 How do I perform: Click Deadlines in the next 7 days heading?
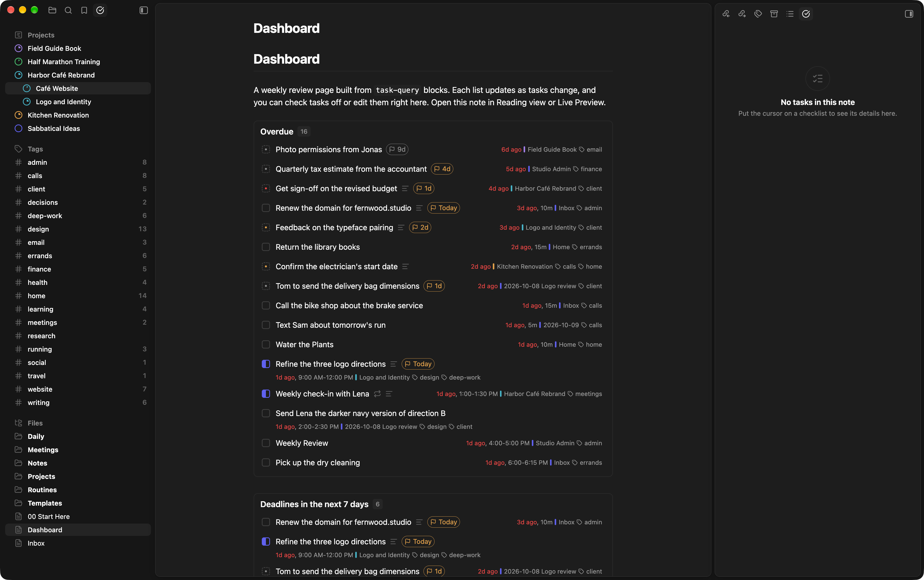(314, 504)
